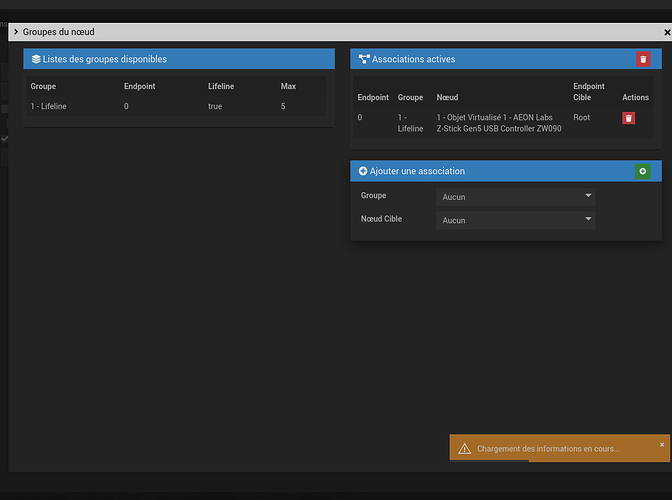Click the 'Actions' column header
The width and height of the screenshot is (672, 500).
(x=635, y=97)
